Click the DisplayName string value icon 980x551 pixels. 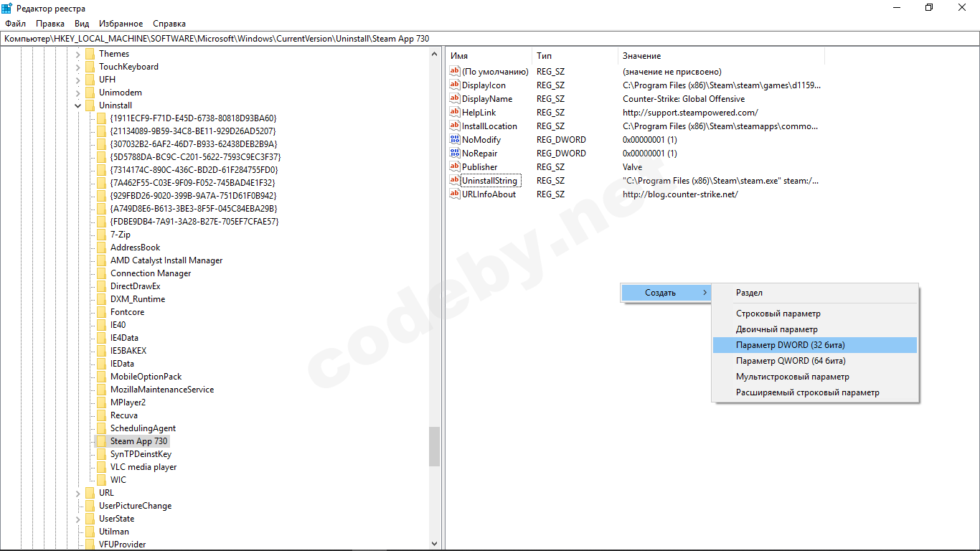[454, 98]
